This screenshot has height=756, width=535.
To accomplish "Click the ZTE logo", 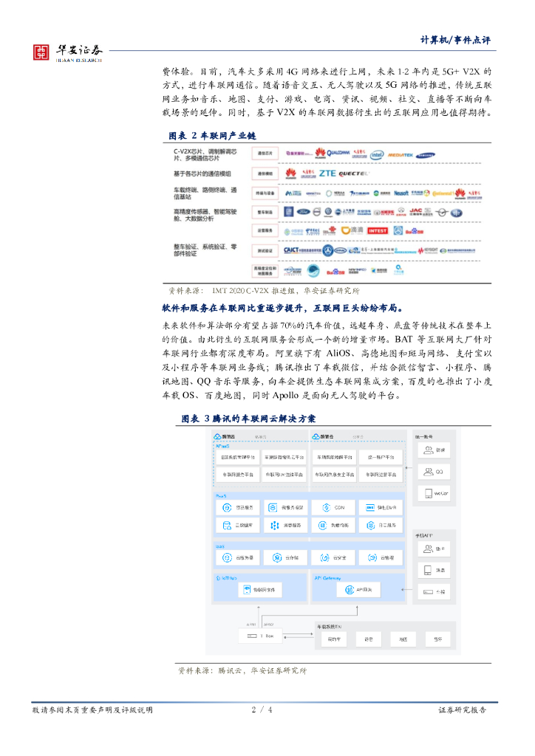I will click(x=327, y=173).
